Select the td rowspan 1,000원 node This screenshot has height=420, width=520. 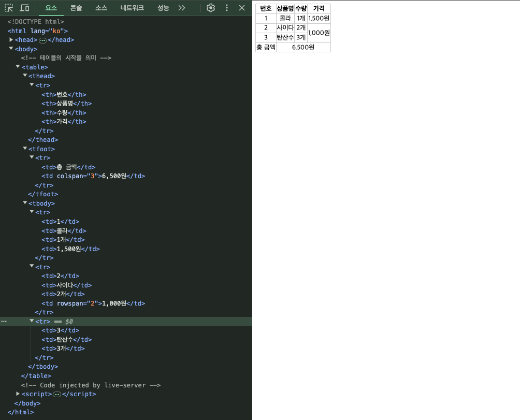click(x=93, y=303)
